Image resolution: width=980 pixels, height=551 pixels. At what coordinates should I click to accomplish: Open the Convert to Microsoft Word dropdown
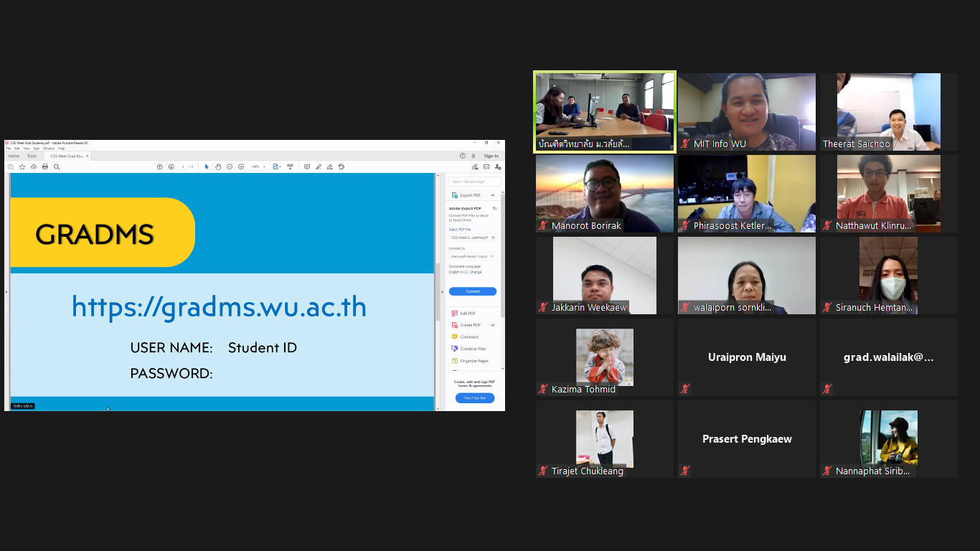473,256
